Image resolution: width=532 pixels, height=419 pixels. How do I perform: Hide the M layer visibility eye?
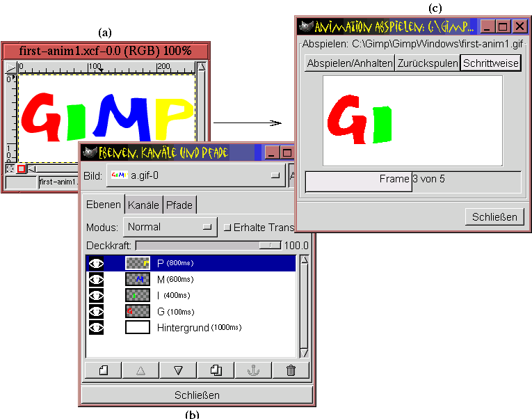96,279
